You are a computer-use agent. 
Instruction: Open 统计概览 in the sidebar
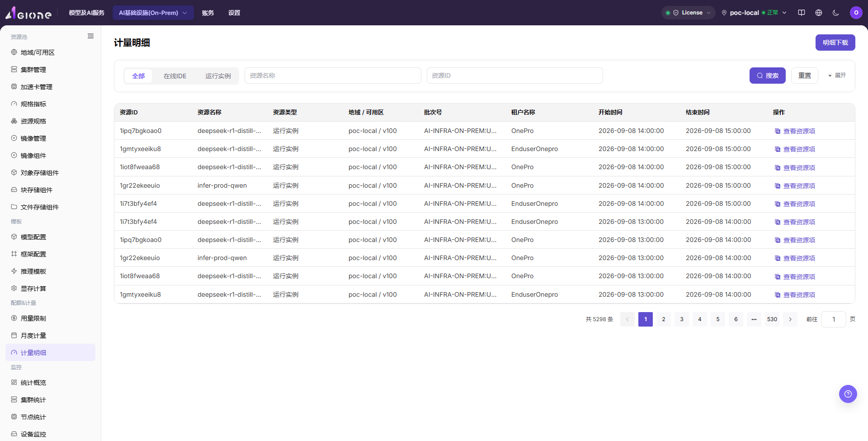[x=50, y=383]
